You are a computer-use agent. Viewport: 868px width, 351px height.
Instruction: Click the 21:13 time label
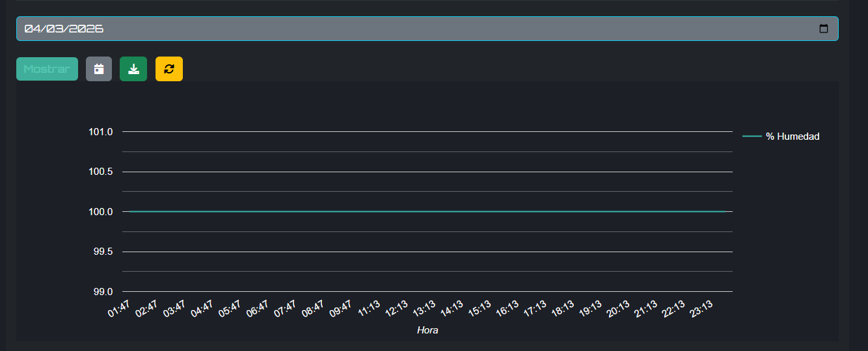click(646, 308)
